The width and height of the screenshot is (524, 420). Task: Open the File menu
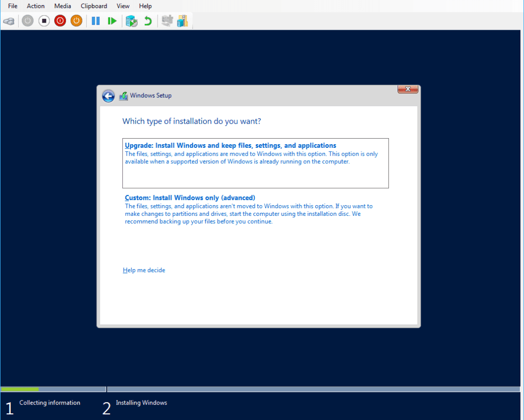pyautogui.click(x=13, y=6)
